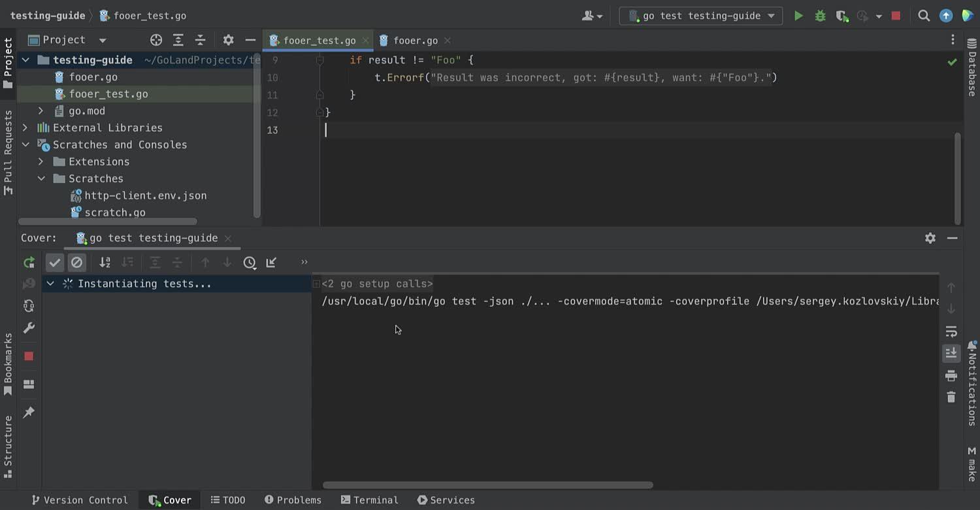
Task: Click the Debug bug icon
Action: coord(820,16)
